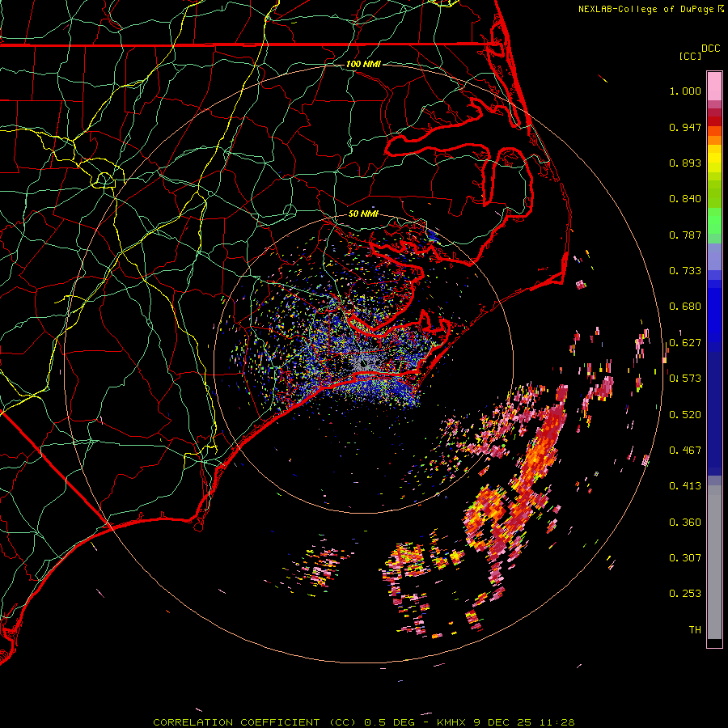Click the 0.467 color scale value
Image resolution: width=728 pixels, height=728 pixels.
pos(685,451)
